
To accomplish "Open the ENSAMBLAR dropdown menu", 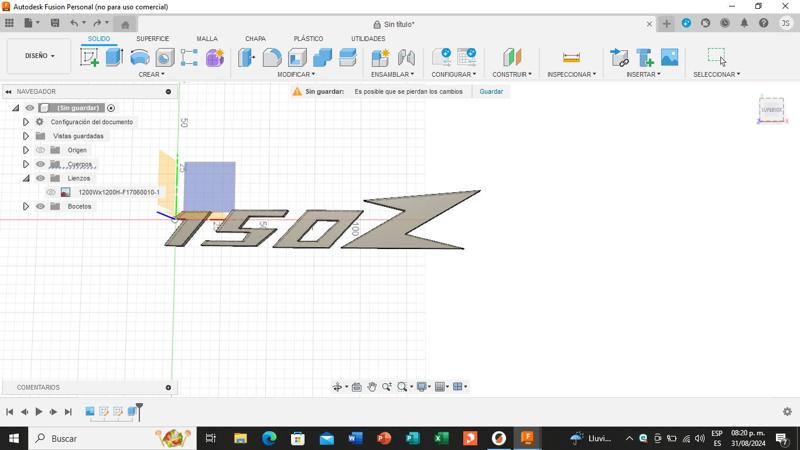I will (392, 74).
